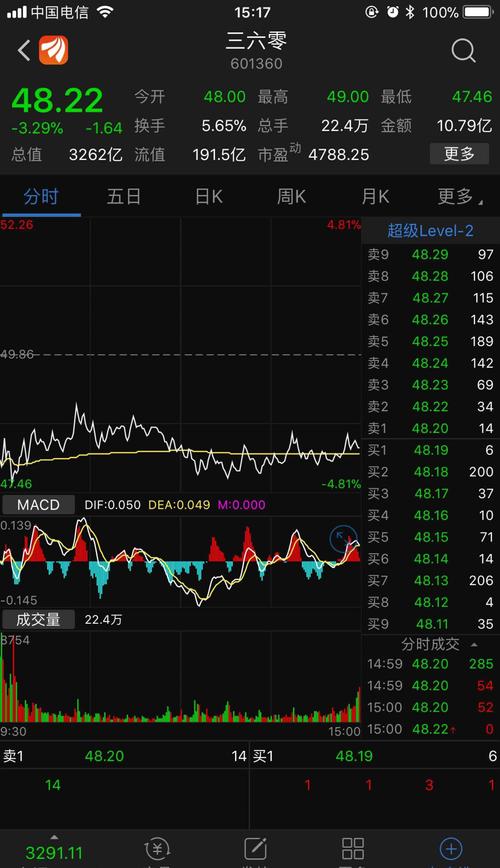Viewport: 500px width, 868px height.
Task: Tap the 买4 row at 48.16
Action: coord(430,515)
